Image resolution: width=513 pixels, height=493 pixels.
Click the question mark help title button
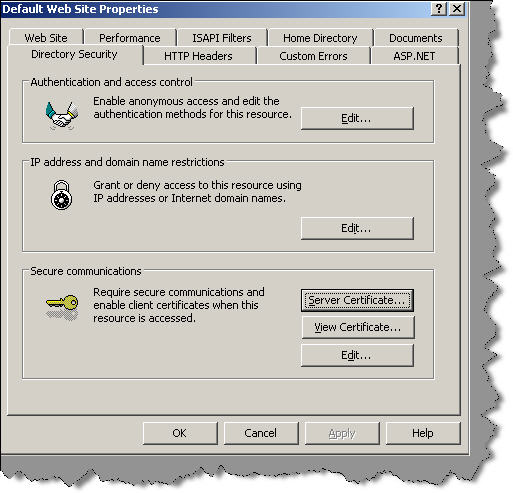click(x=439, y=9)
